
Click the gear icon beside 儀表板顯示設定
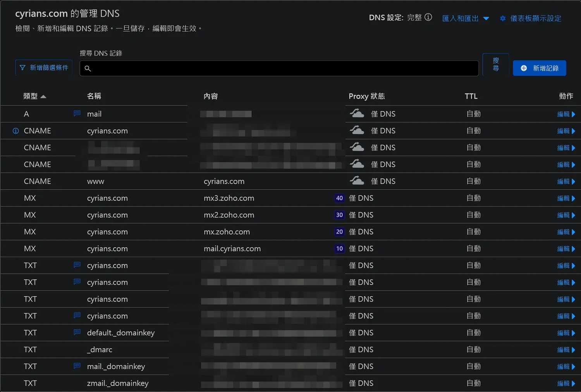503,18
